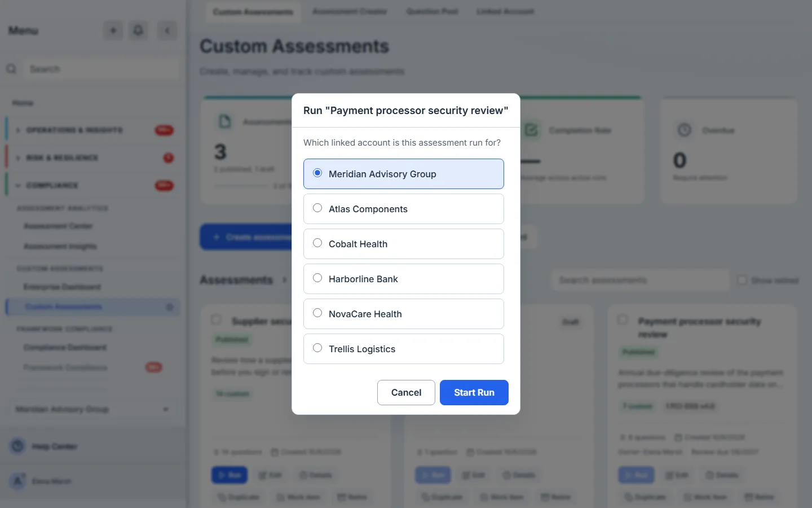Open Compliance Dashboard in the sidebar

65,347
